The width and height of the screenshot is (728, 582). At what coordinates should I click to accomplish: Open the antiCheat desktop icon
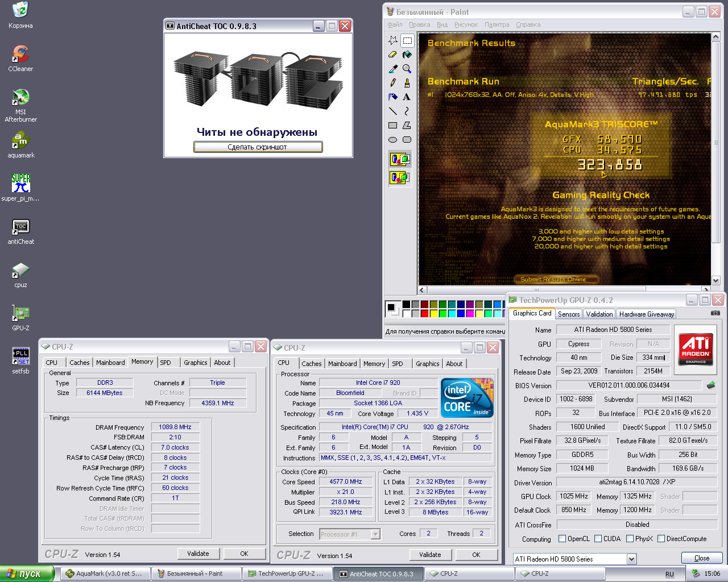click(x=20, y=232)
